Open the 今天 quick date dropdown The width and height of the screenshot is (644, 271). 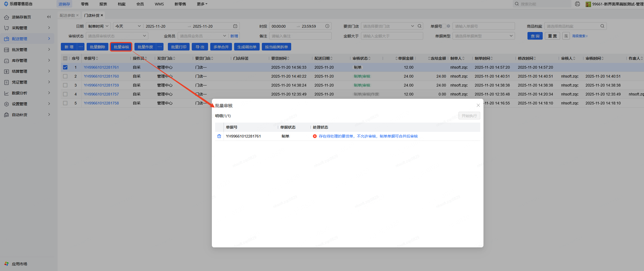pyautogui.click(x=128, y=26)
